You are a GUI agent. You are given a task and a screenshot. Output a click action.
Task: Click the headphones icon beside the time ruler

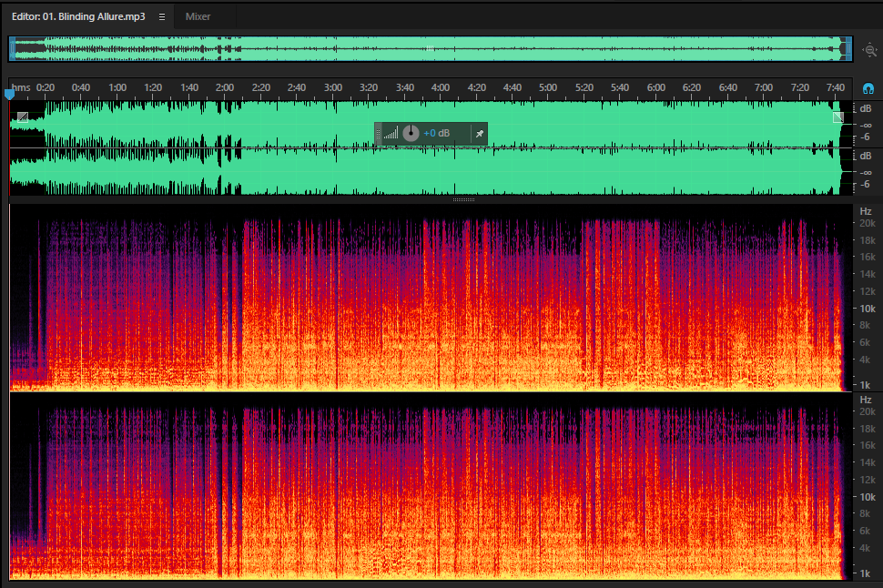coord(868,88)
